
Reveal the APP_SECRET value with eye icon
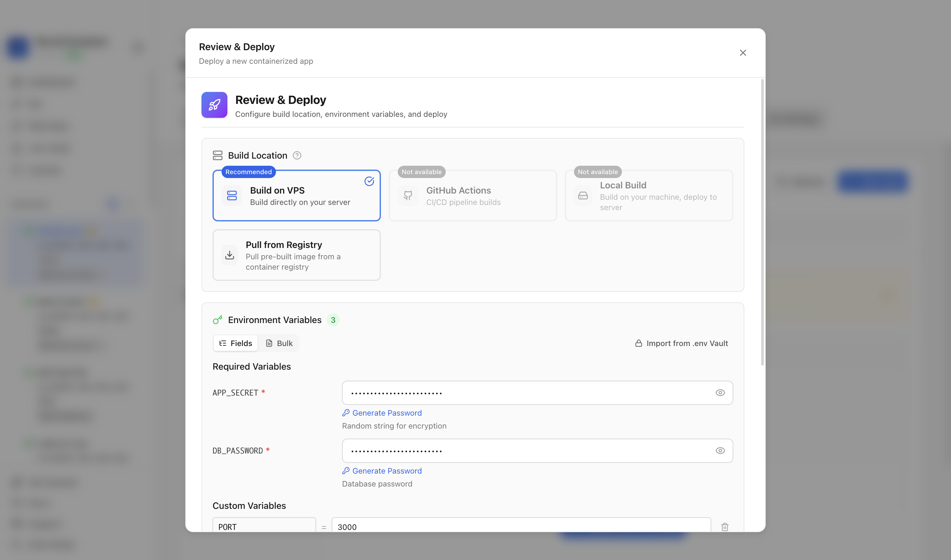point(720,393)
